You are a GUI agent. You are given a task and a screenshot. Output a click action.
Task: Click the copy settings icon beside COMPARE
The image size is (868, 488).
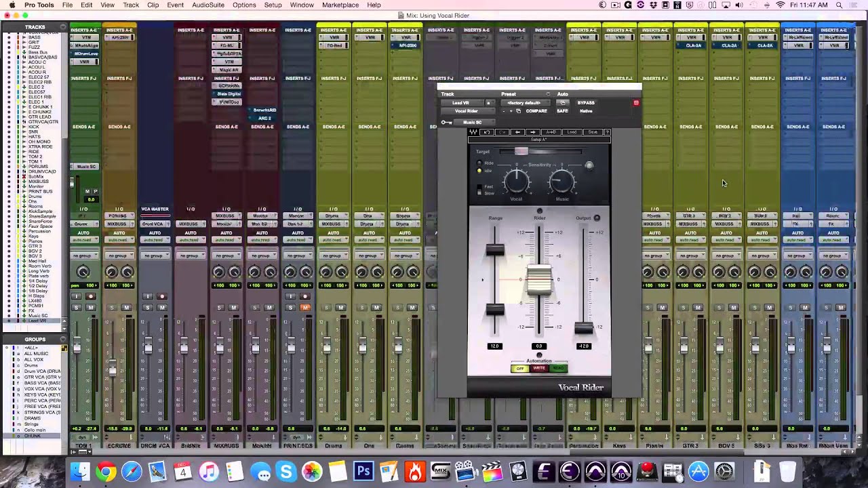tap(518, 111)
